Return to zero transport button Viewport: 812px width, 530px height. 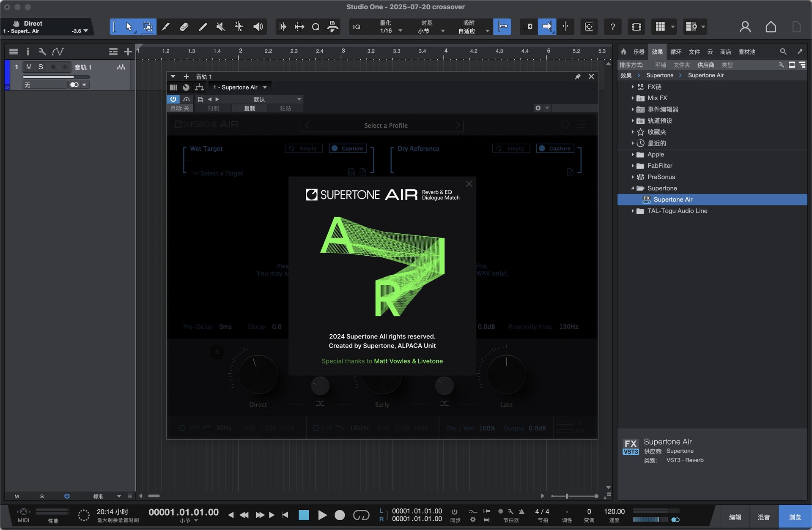click(x=285, y=515)
